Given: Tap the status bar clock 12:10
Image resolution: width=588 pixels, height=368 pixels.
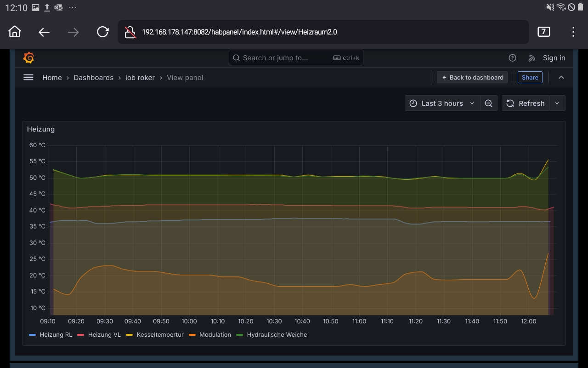Looking at the screenshot, I should tap(16, 8).
